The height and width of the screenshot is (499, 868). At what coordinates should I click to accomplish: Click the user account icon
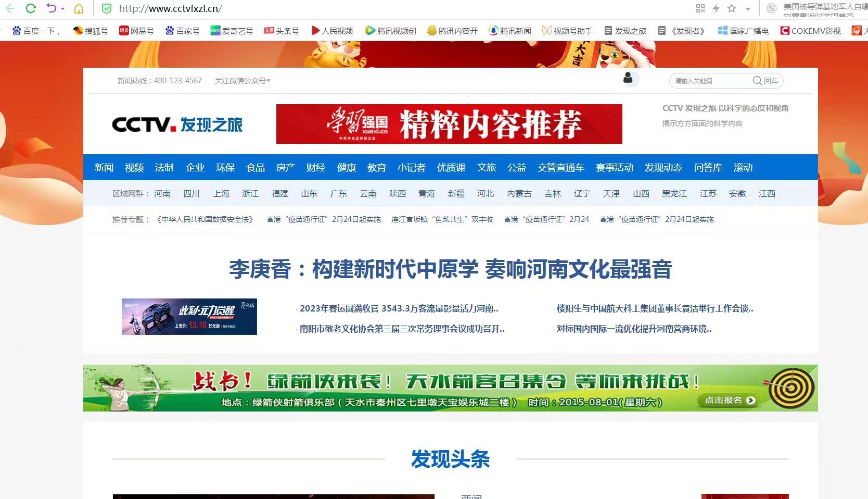point(628,78)
